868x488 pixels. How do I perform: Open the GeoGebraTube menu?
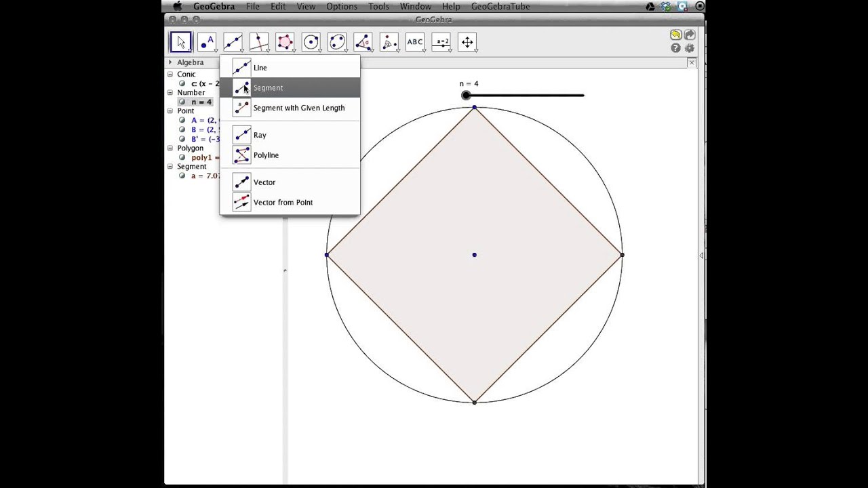pyautogui.click(x=500, y=6)
